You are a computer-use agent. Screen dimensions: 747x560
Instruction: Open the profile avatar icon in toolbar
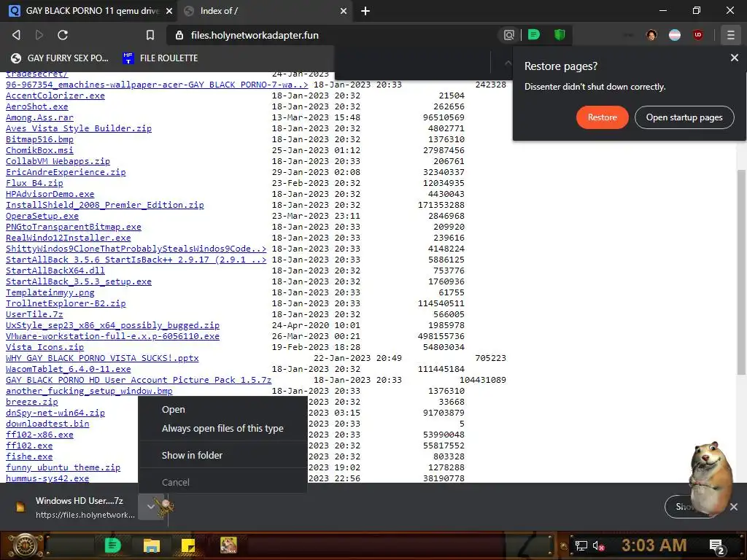coord(651,35)
